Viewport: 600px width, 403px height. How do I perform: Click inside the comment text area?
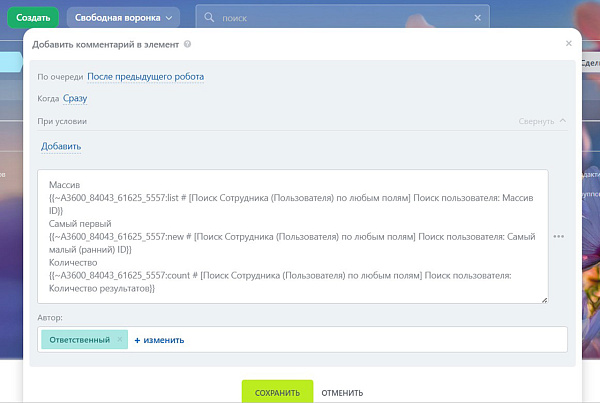click(x=293, y=237)
